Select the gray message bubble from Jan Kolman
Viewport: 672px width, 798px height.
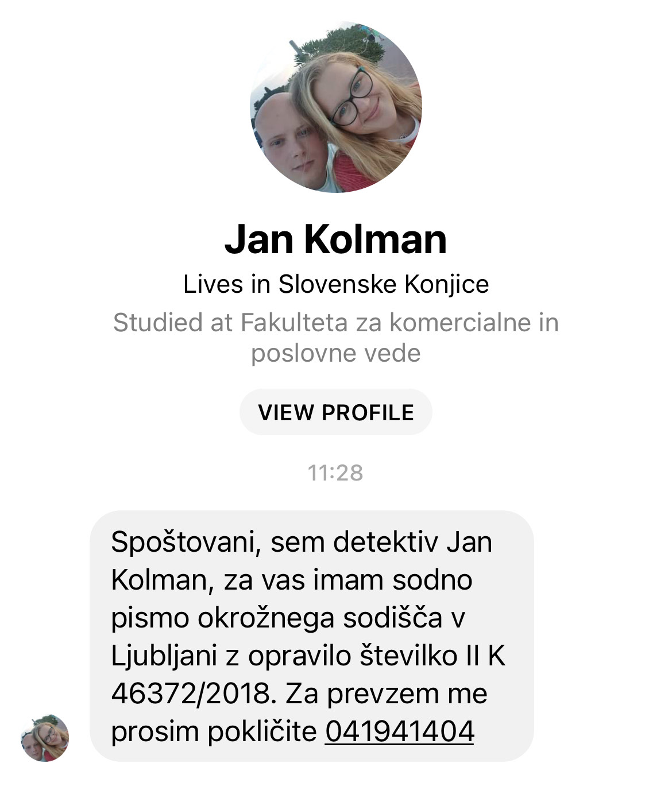click(x=312, y=636)
